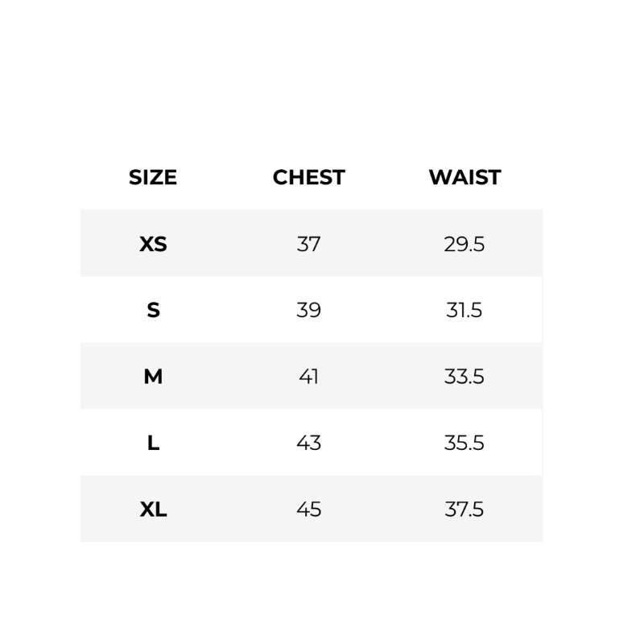Click chest value 41 for M
Screen dimensions: 644x644
[308, 377]
